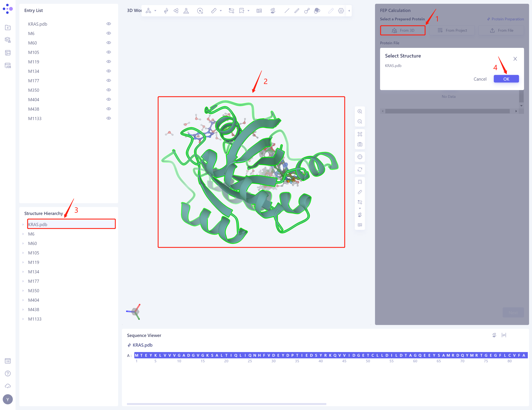This screenshot has height=410, width=532.
Task: Click the molecule hexagon icon in toolbar
Action: (x=176, y=11)
